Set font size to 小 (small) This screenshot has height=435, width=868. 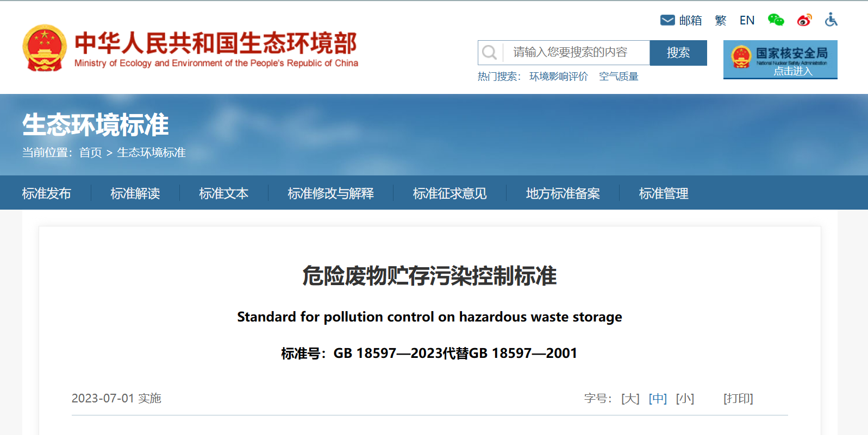[x=685, y=399]
